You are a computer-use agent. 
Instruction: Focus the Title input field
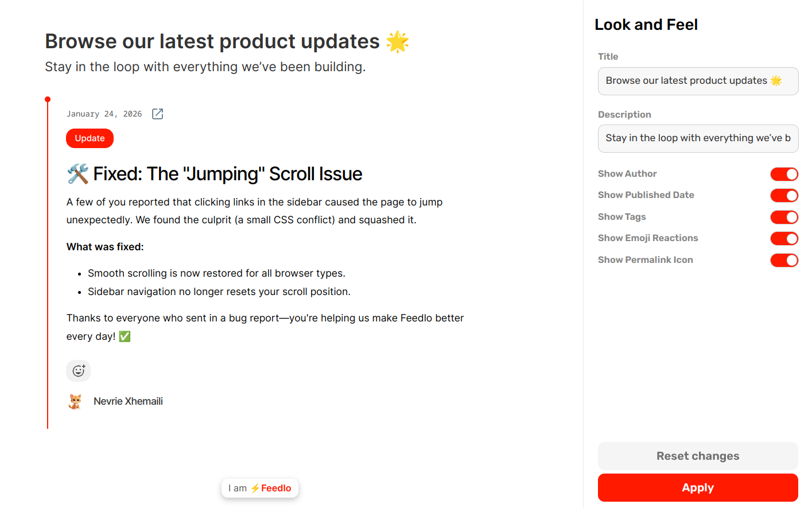point(698,81)
